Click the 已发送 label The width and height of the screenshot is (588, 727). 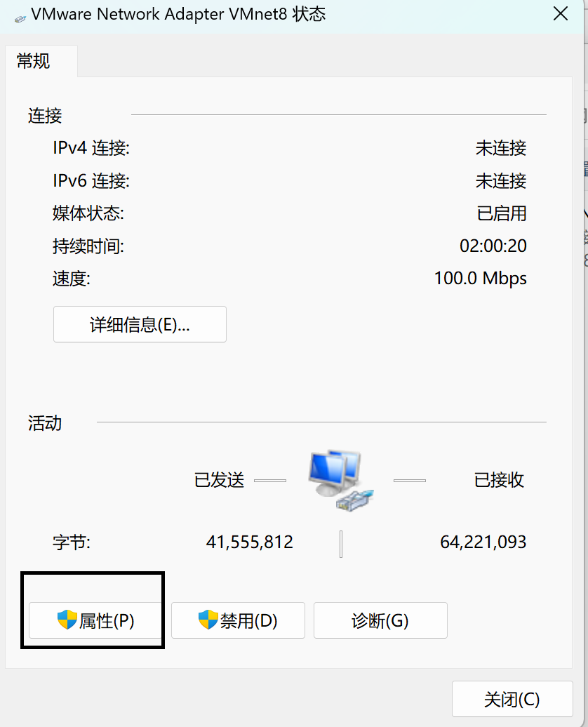tap(219, 480)
